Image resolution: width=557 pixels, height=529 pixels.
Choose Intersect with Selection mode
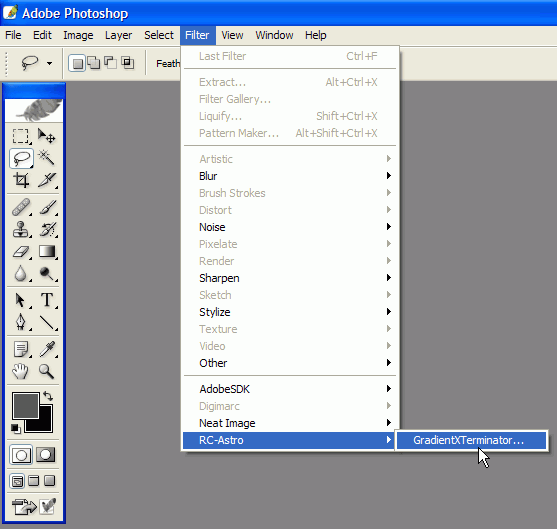127,63
